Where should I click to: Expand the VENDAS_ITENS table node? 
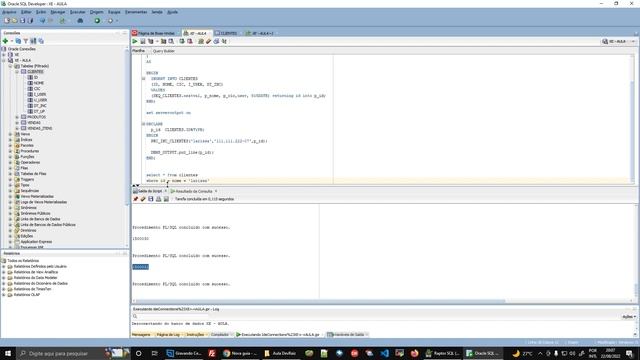coord(17,128)
